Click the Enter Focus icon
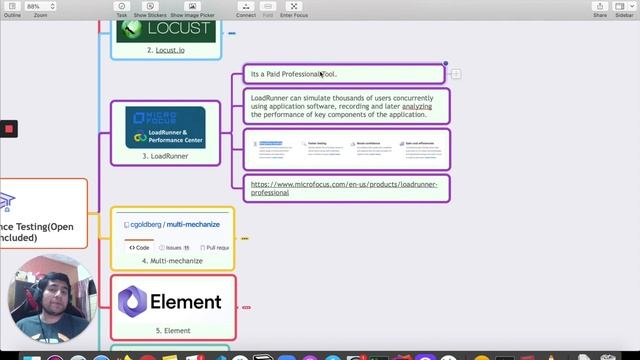The width and height of the screenshot is (640, 360). pyautogui.click(x=294, y=6)
